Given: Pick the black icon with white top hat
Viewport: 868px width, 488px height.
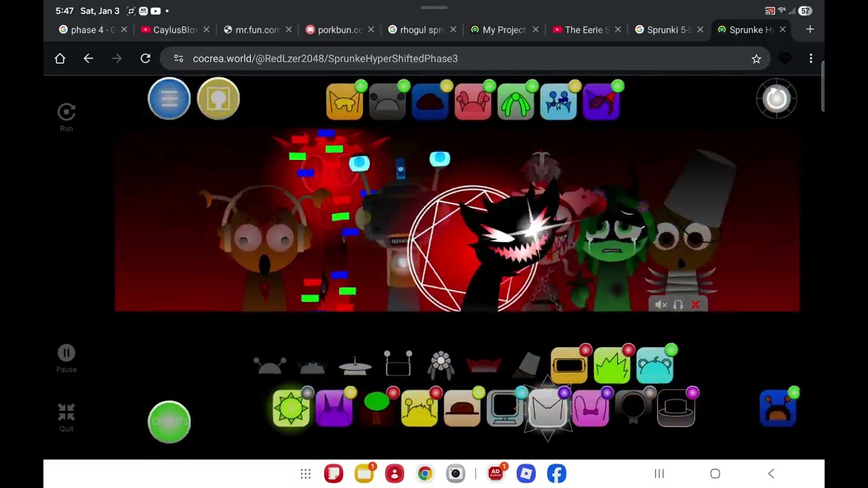Looking at the screenshot, I should tap(675, 408).
